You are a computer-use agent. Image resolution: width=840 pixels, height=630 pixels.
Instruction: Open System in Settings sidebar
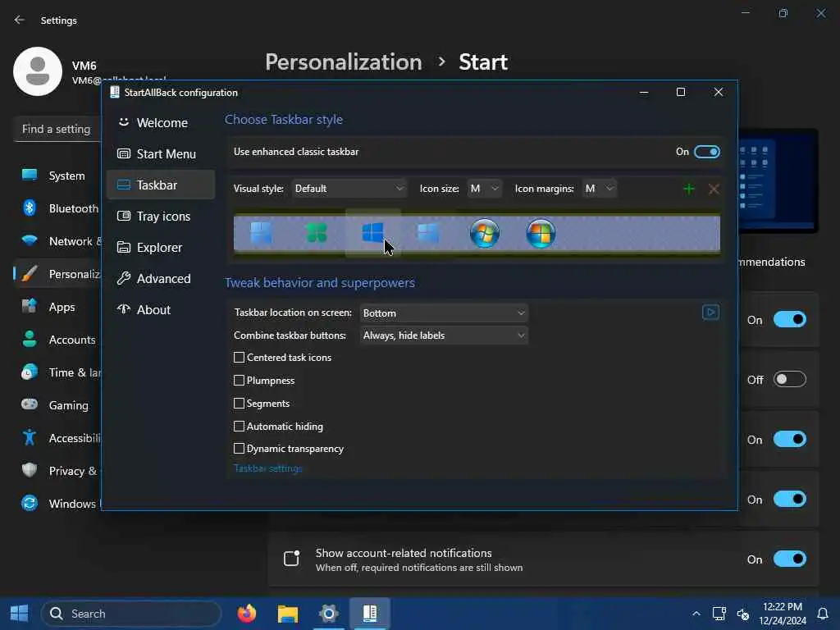[x=58, y=176]
